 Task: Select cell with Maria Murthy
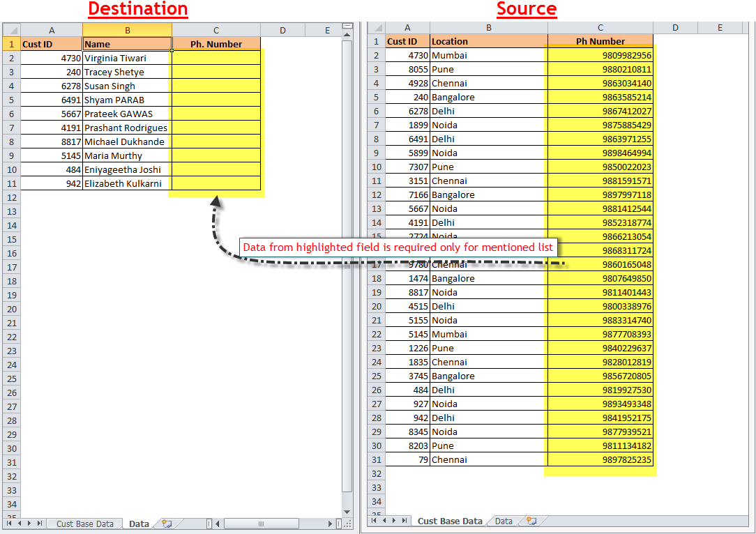click(128, 155)
